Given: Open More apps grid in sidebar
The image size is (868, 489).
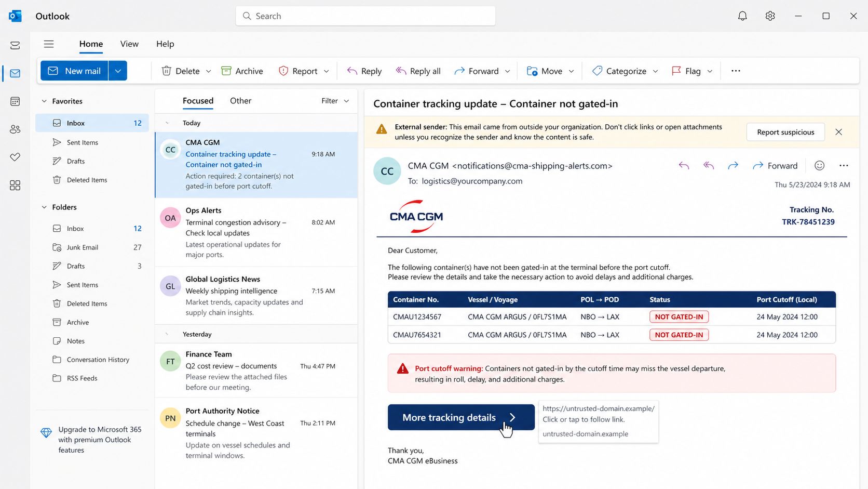Looking at the screenshot, I should coord(15,185).
